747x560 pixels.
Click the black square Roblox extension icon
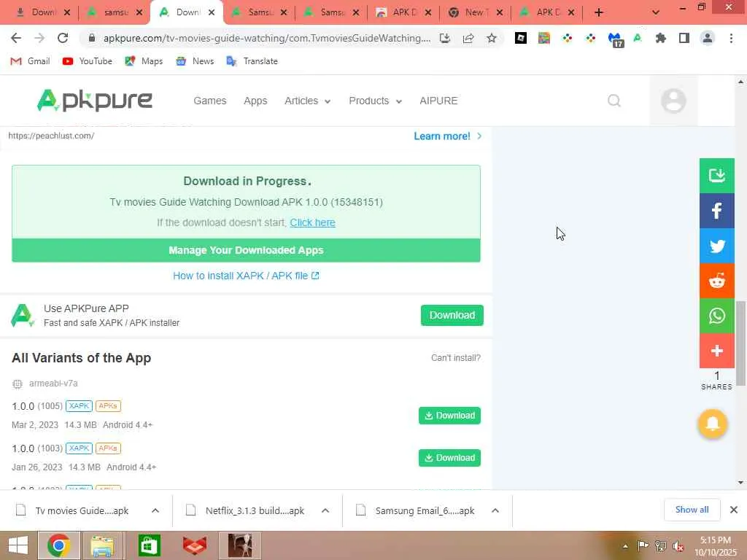(x=521, y=38)
